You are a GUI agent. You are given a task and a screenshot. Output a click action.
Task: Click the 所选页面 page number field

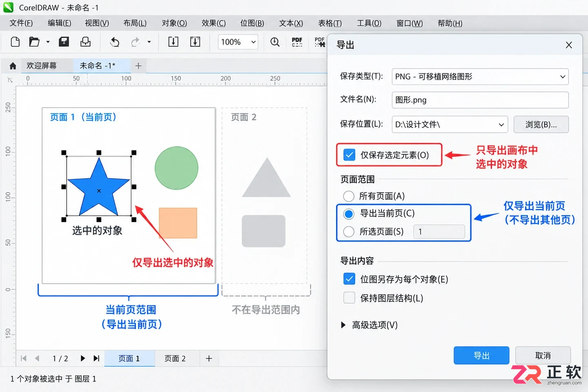[x=439, y=232]
